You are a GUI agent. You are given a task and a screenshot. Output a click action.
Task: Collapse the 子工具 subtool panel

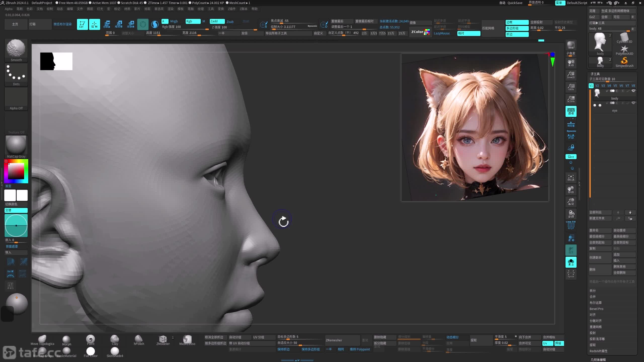(x=595, y=74)
